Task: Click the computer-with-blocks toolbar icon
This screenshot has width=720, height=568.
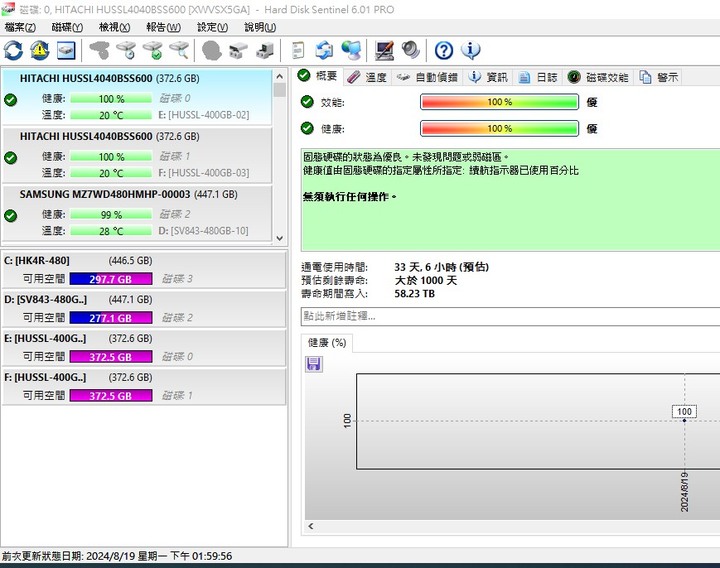Action: (x=265, y=50)
